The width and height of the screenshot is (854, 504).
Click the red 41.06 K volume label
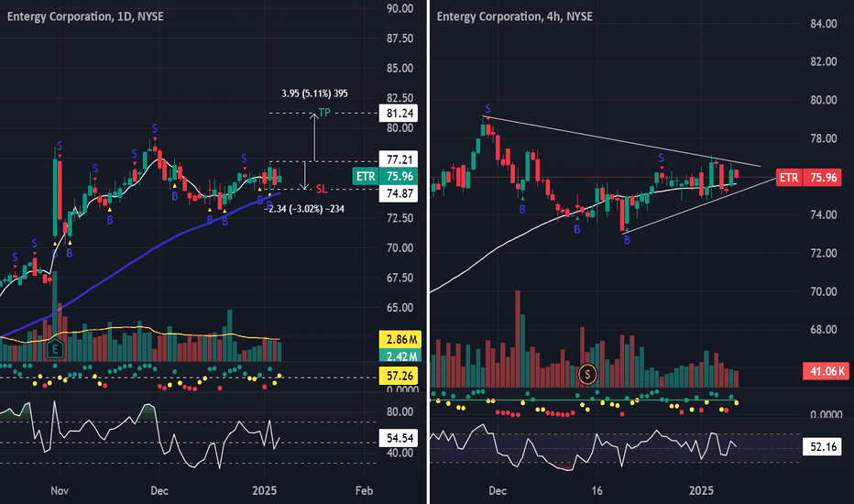827,372
